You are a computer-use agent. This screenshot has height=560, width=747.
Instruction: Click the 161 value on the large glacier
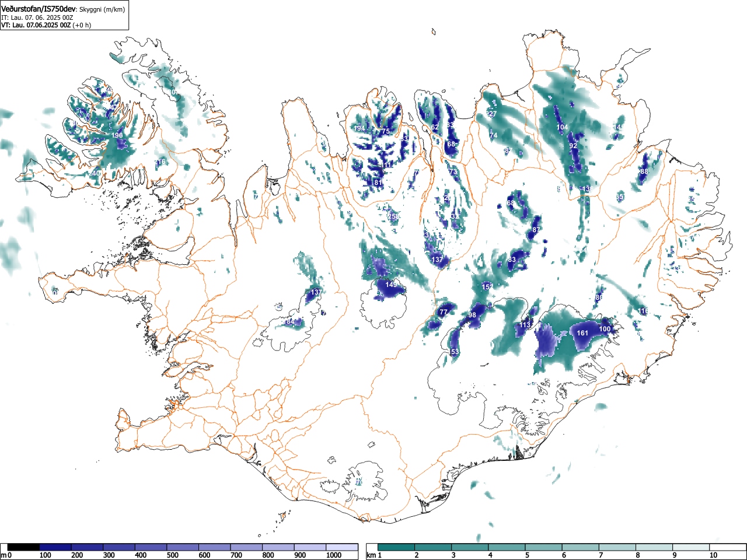click(x=582, y=333)
